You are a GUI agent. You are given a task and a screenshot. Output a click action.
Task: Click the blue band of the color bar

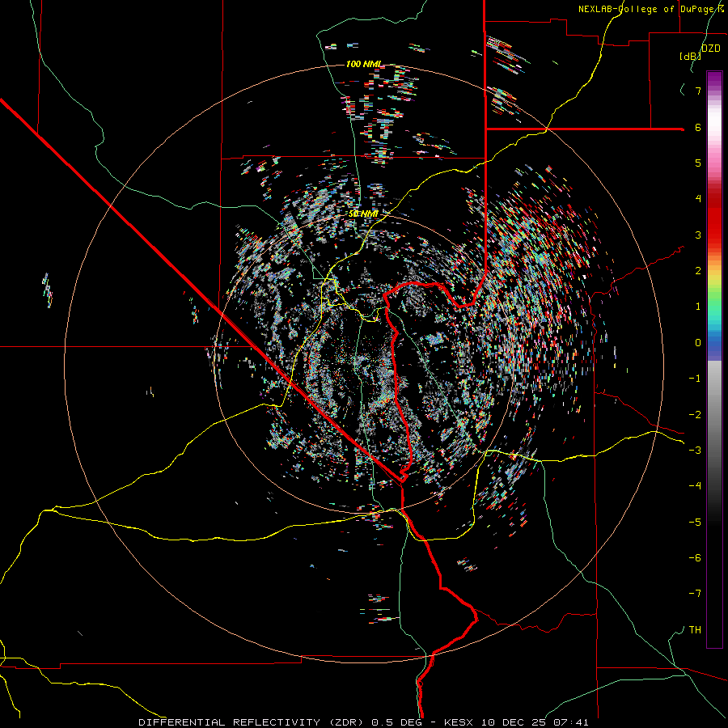714,344
